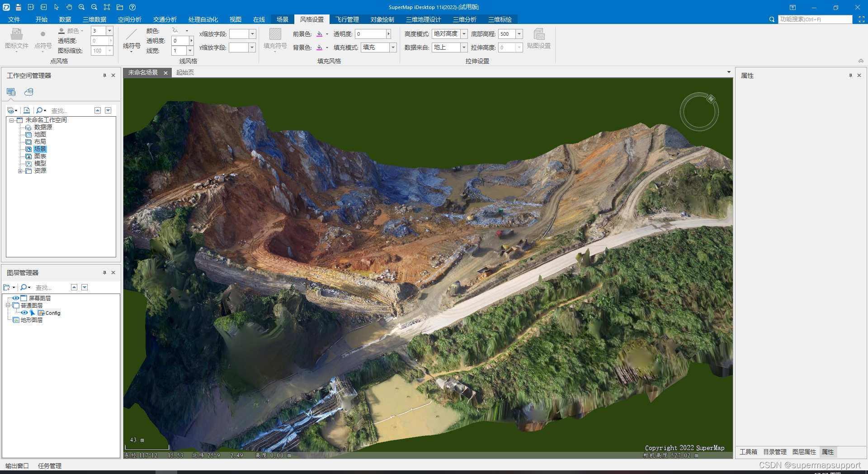Toggle visibility of 屏幕图层 layer
Image resolution: width=868 pixels, height=474 pixels.
click(x=16, y=298)
